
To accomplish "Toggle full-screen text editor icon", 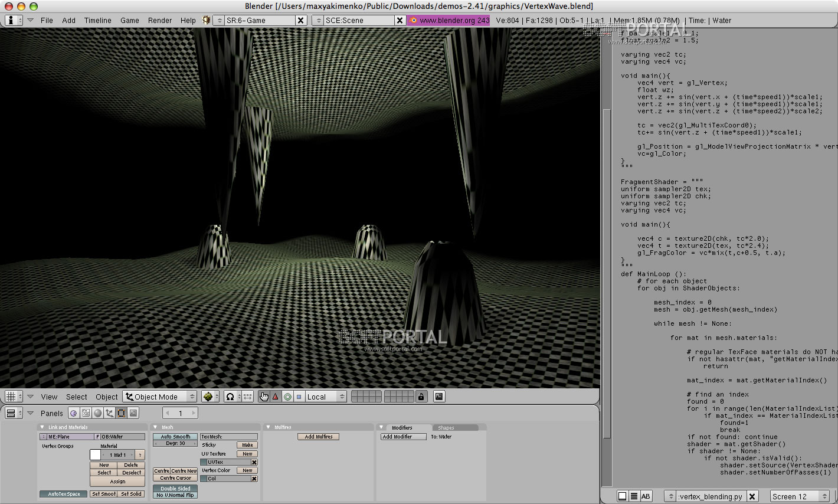I will [622, 496].
